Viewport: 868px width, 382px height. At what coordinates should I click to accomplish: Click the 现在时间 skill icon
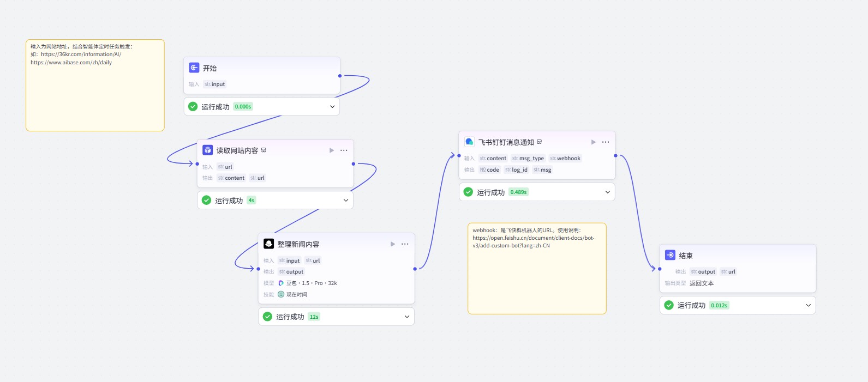(x=281, y=294)
